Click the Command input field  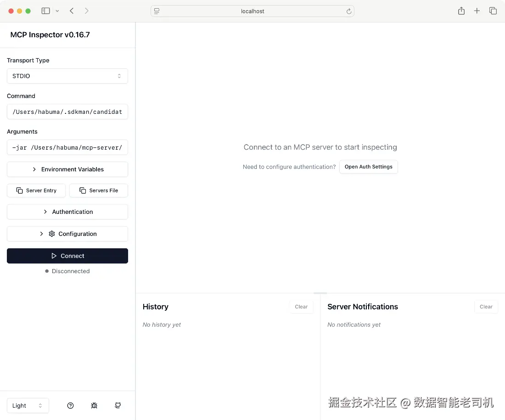67,112
